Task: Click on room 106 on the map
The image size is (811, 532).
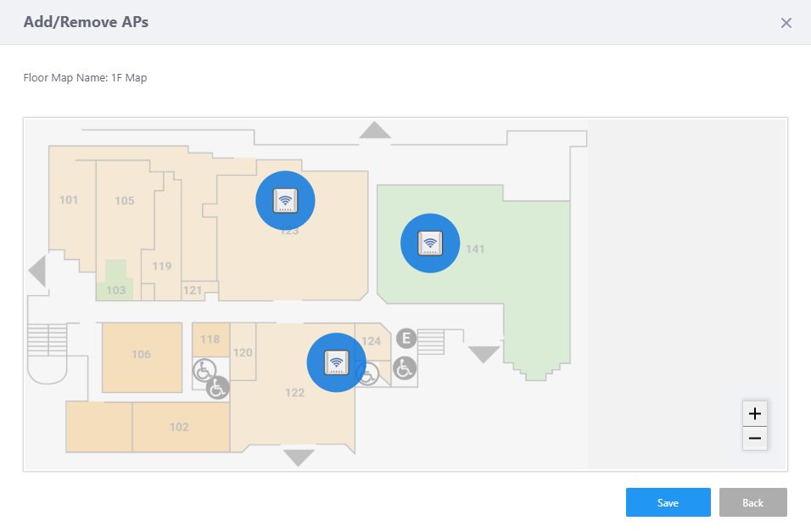Action: coord(142,356)
